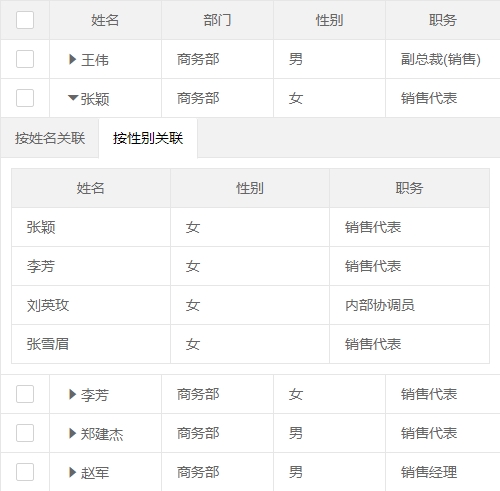Viewport: 500px width, 491px height.
Task: Check the box for 赵军
Action: 25,472
